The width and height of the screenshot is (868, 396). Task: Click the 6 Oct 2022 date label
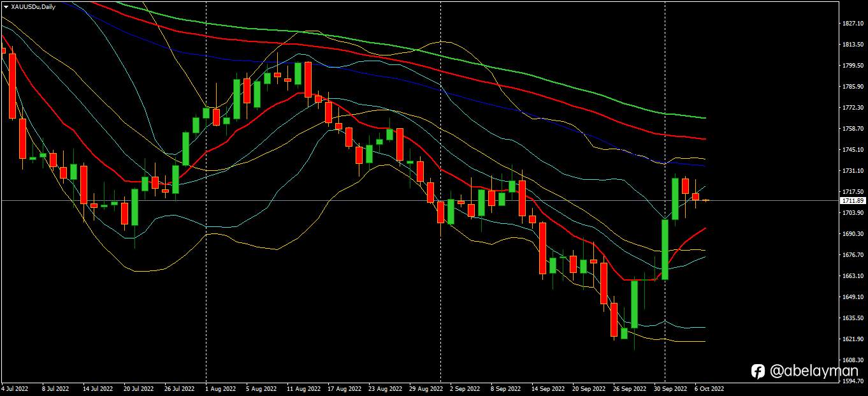(709, 388)
